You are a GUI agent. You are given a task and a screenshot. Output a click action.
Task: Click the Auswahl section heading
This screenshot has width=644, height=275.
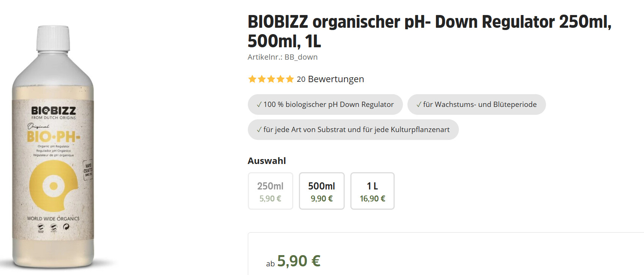[267, 161]
